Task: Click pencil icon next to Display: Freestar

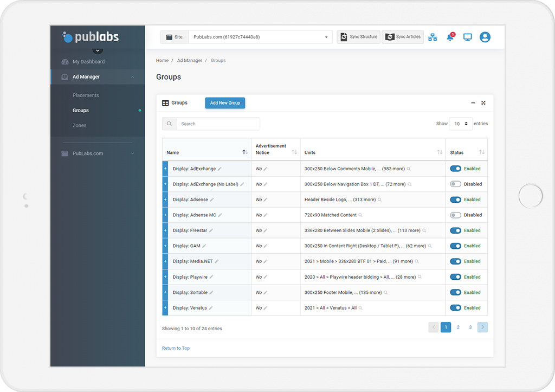Action: click(x=211, y=230)
